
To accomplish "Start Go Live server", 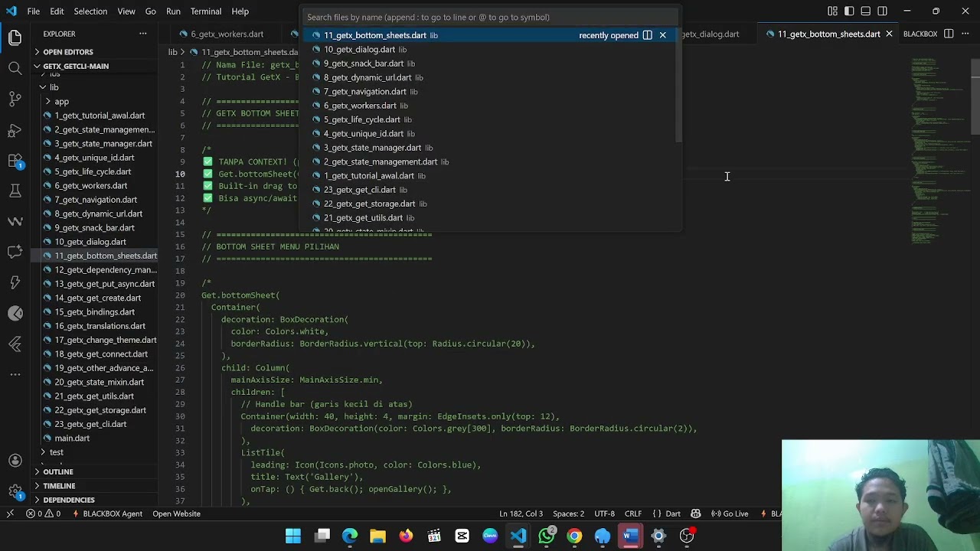I will point(730,514).
